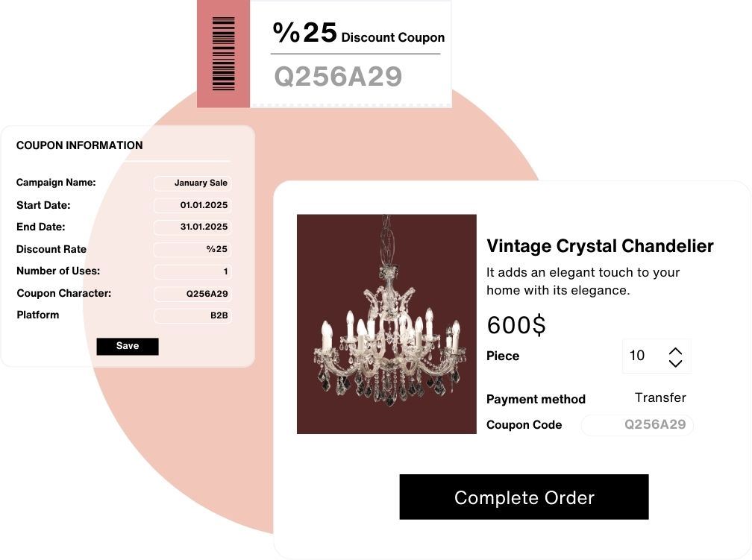Click the barcode icon on coupon
Screen dimensions: 752x560
tap(223, 54)
